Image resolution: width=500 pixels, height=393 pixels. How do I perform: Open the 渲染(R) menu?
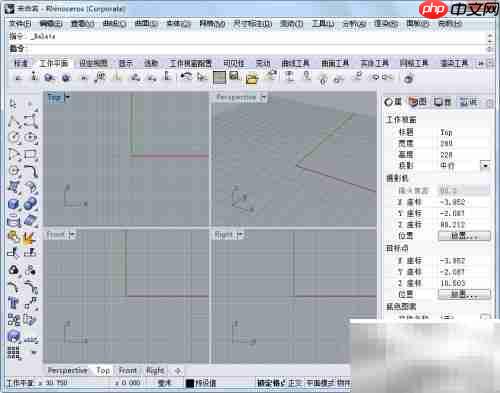(386, 24)
